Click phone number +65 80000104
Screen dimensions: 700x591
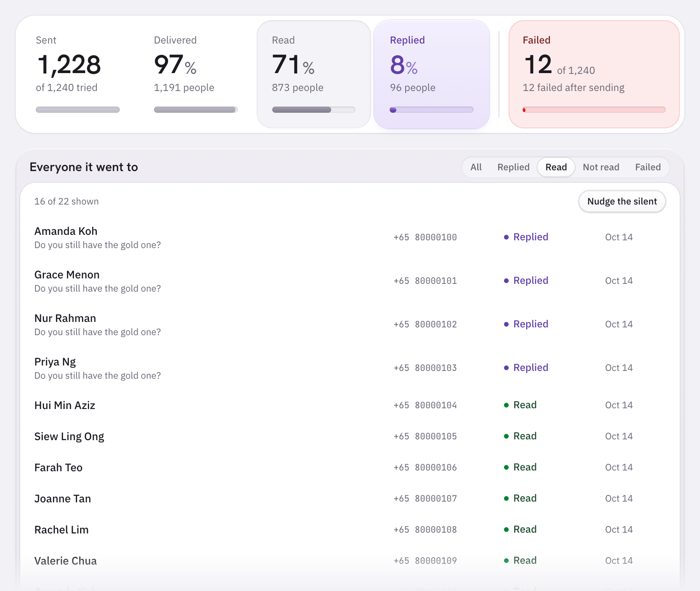pyautogui.click(x=425, y=405)
